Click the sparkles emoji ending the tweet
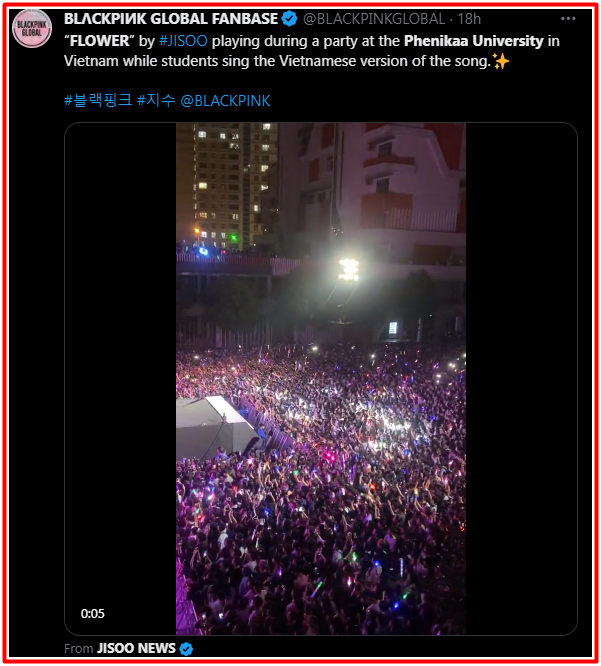Image resolution: width=601 pixels, height=666 pixels. coord(501,61)
